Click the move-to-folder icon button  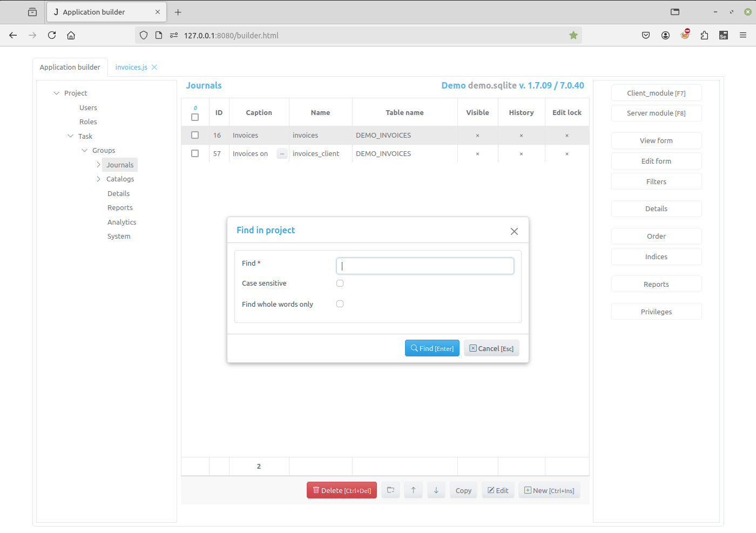[390, 490]
